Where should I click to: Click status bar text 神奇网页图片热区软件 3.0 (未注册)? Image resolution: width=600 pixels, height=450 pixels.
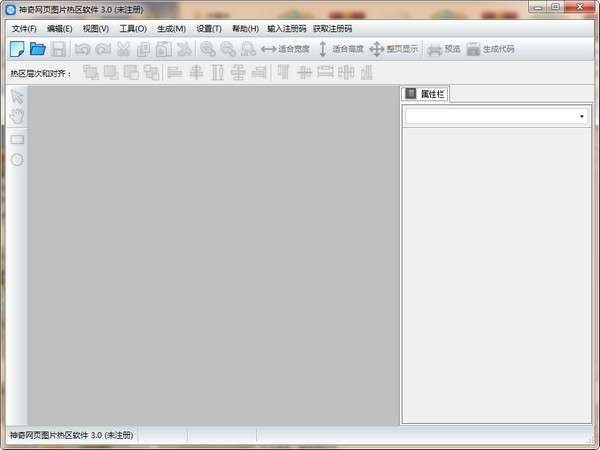click(x=72, y=435)
